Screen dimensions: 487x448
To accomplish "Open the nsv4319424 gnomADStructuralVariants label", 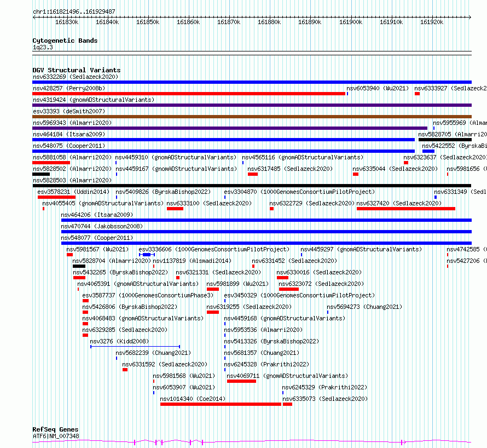I will [94, 100].
